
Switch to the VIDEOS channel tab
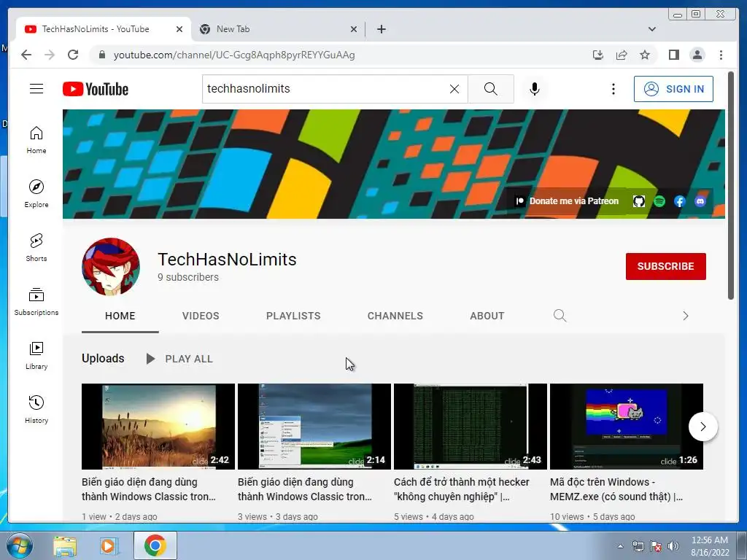point(201,316)
